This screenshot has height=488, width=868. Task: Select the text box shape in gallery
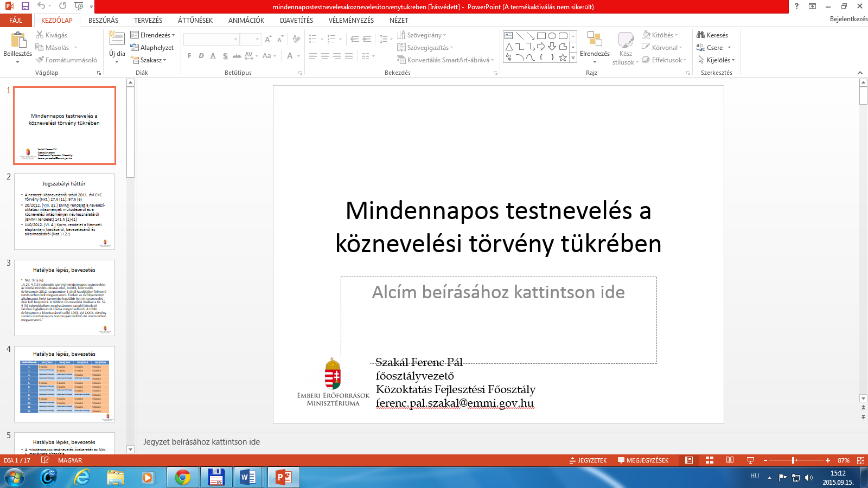[508, 36]
